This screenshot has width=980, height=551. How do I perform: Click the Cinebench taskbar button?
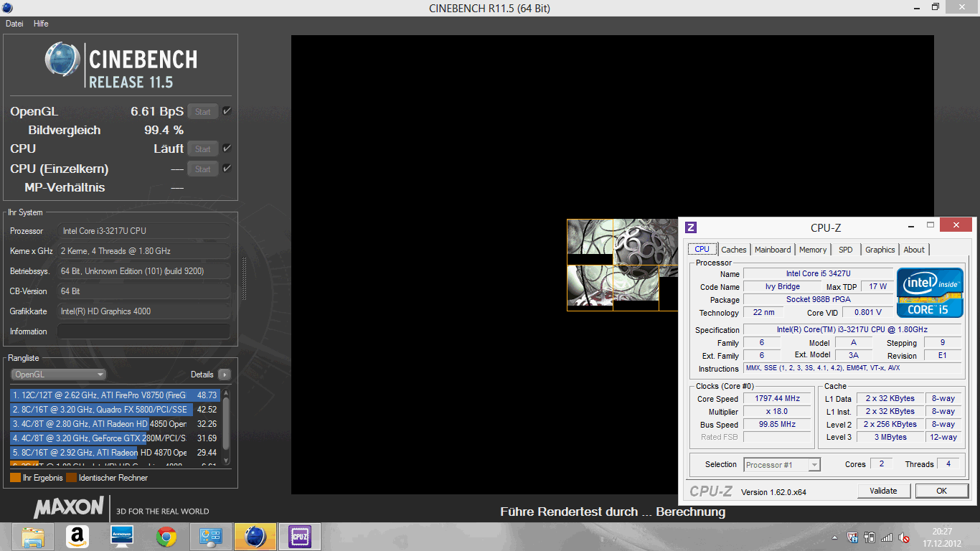click(x=255, y=537)
